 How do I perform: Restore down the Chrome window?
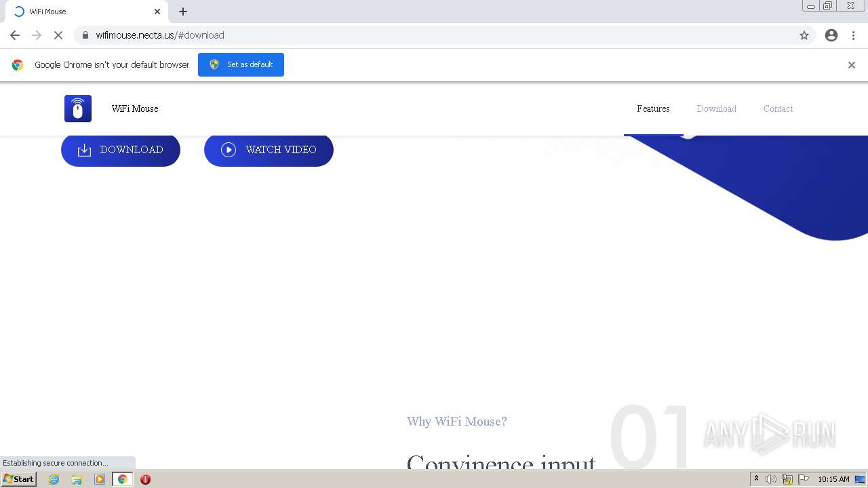tap(828, 6)
